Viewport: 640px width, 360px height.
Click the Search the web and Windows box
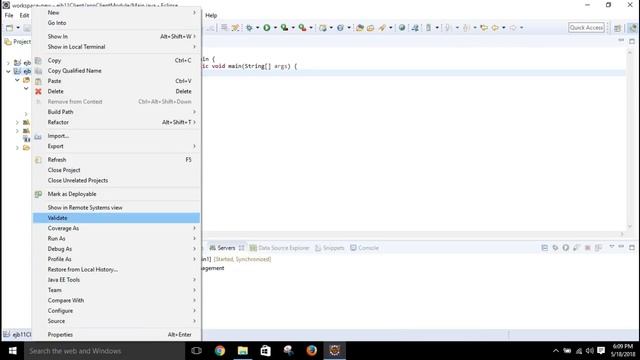[104, 351]
